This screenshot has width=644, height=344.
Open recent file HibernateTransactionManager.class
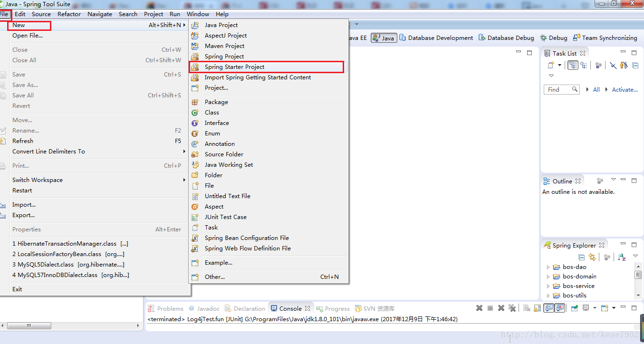pos(94,244)
